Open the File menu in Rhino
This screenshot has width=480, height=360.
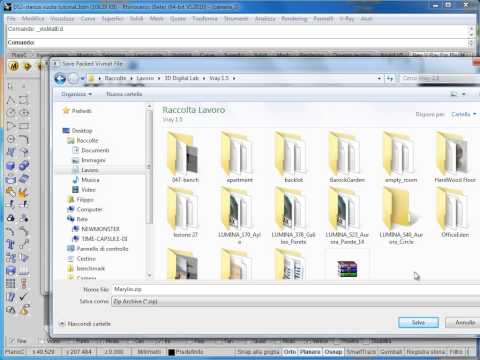point(11,19)
